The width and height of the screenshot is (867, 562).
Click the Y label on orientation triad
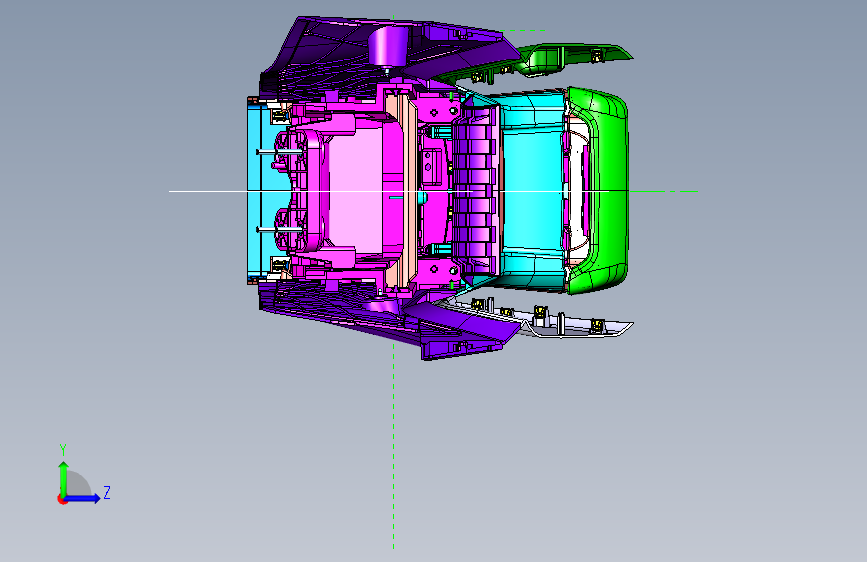click(x=63, y=450)
